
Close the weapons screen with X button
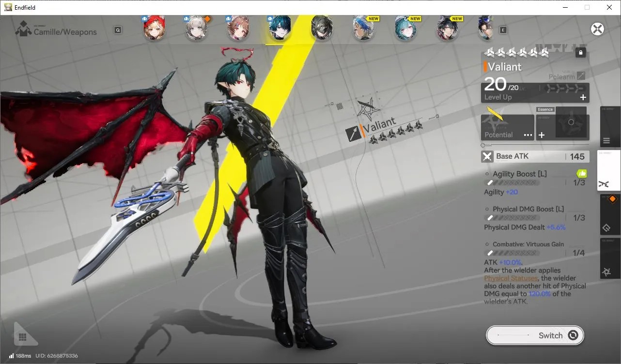point(598,29)
